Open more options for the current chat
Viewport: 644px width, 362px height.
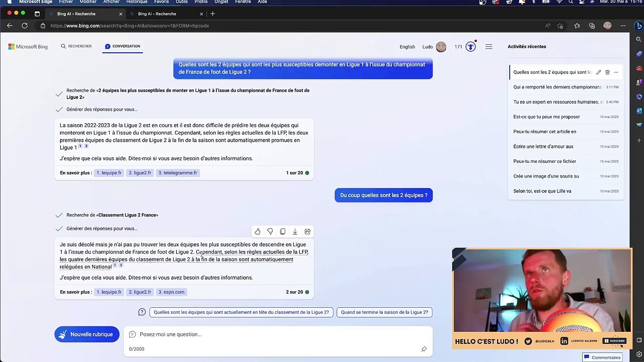click(616, 72)
